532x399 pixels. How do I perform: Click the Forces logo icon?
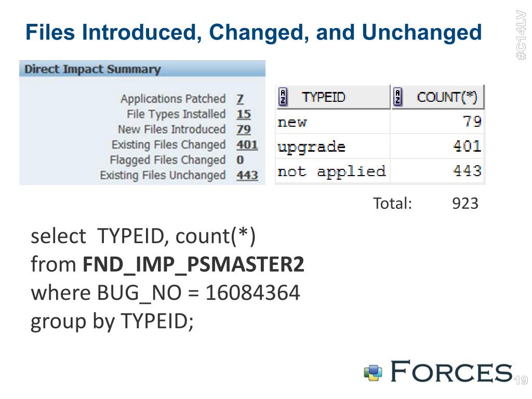tap(373, 372)
